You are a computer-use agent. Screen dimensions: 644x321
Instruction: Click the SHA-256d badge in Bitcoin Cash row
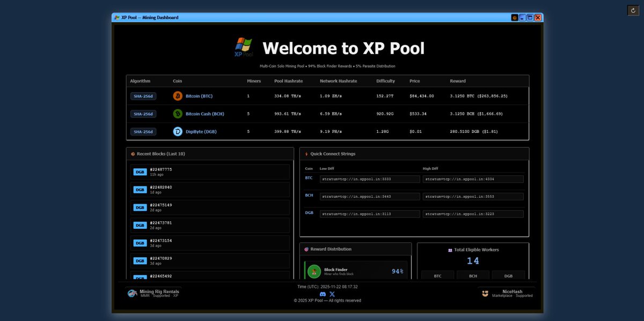coord(143,114)
